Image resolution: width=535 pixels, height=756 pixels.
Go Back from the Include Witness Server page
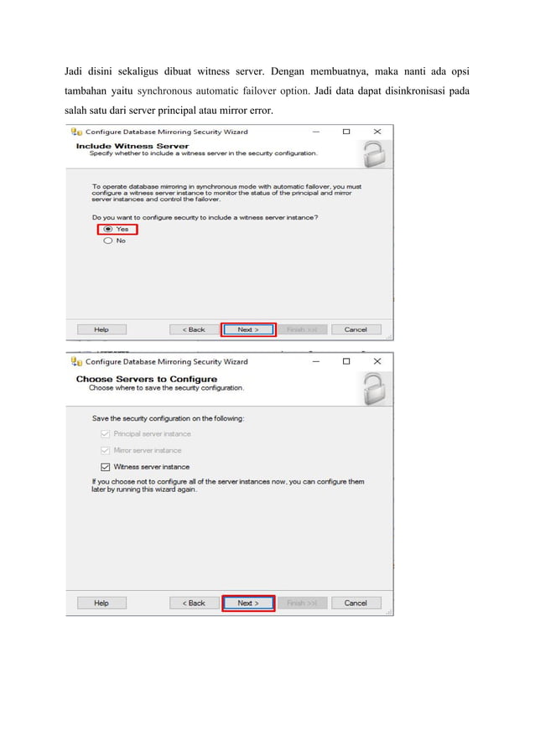coord(194,329)
